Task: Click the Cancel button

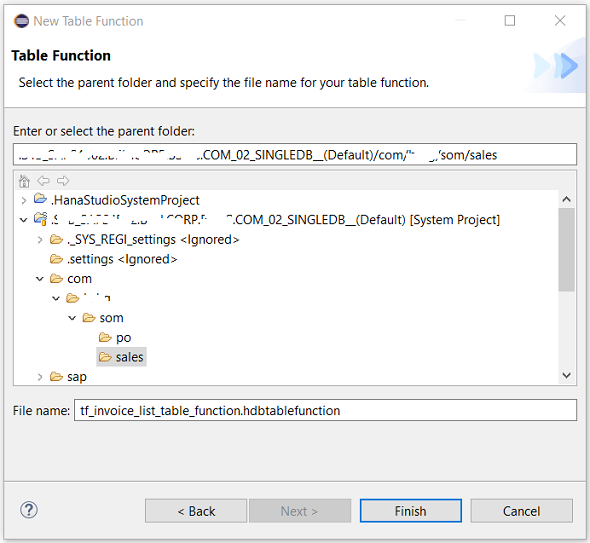Action: click(522, 511)
